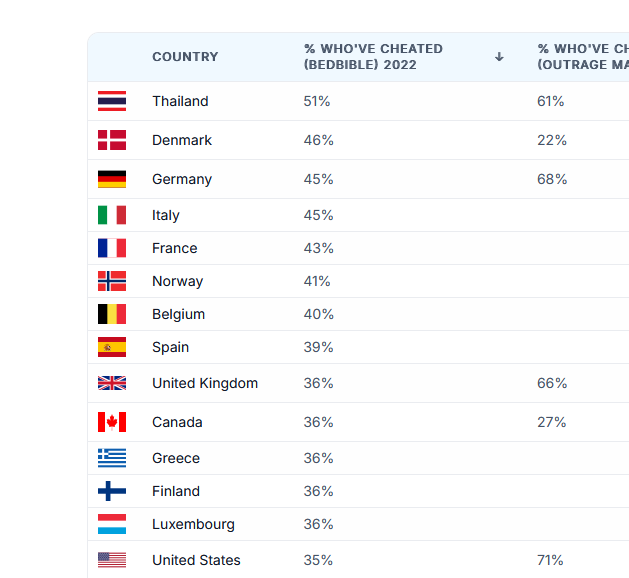Click the Canada flag icon

tap(112, 422)
